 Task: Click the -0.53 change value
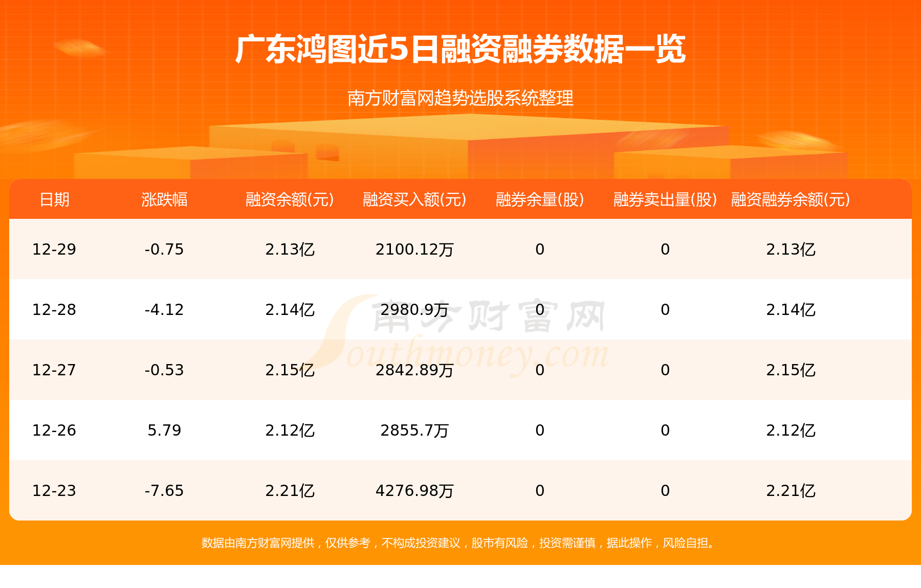point(164,370)
